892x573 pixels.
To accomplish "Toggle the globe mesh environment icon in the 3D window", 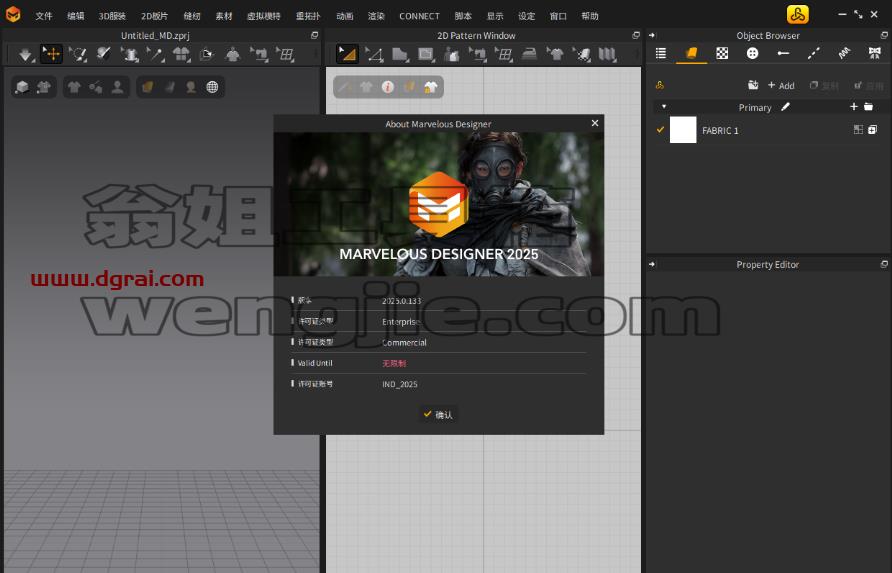I will [212, 86].
